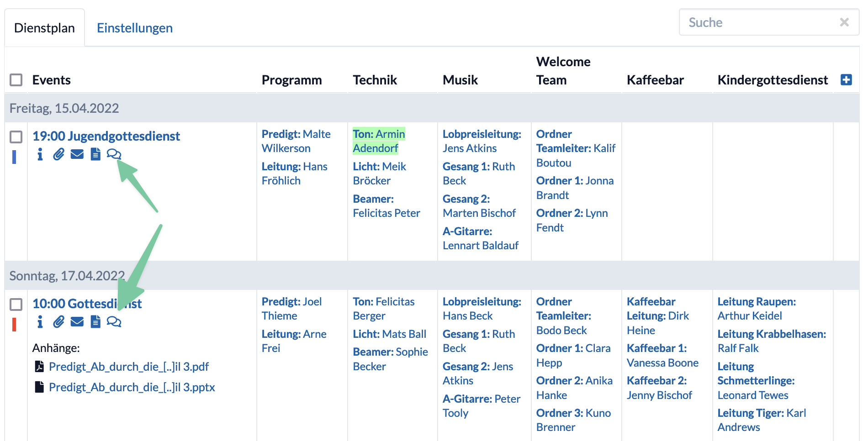Click envelope icon for Sunday Gottesdienst
The height and width of the screenshot is (441, 868).
[x=77, y=322]
